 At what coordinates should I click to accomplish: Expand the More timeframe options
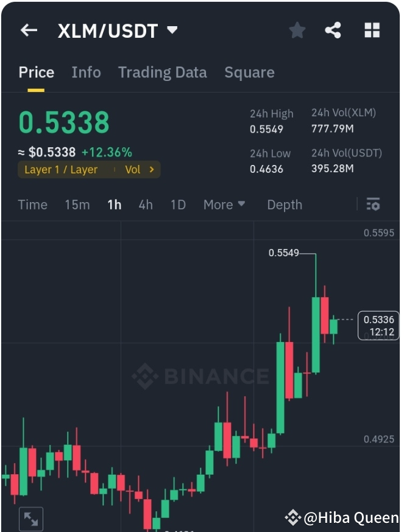pos(224,205)
